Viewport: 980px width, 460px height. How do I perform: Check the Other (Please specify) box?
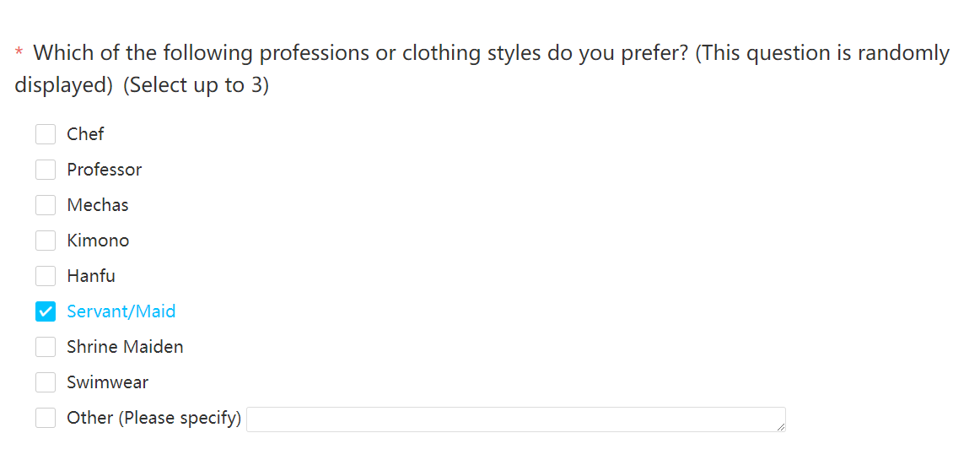(x=46, y=418)
